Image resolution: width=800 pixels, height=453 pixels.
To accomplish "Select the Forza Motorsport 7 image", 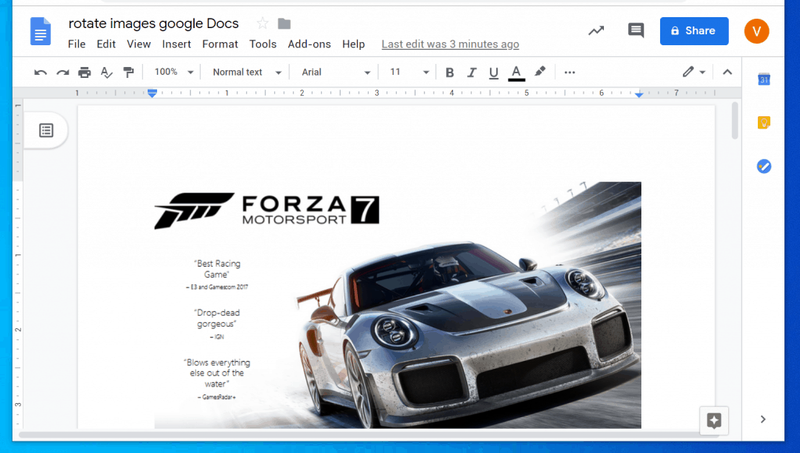I will (x=397, y=305).
